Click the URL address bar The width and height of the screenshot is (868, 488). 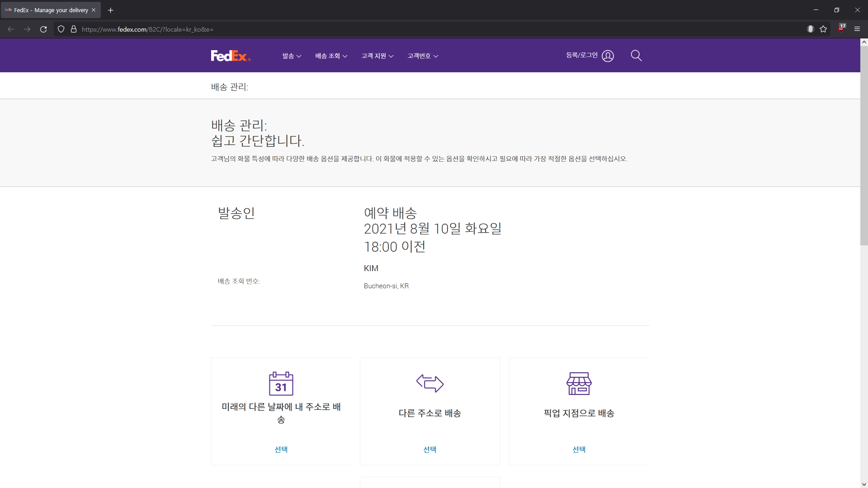coord(407,29)
